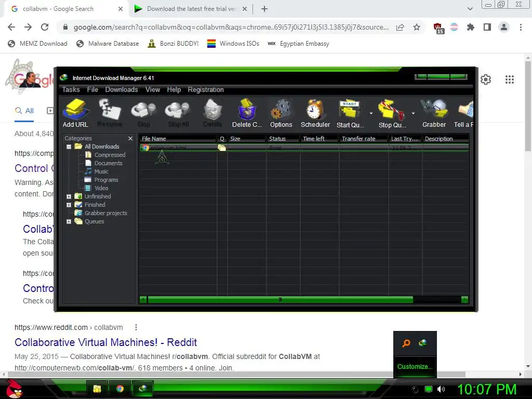532x399 pixels.
Task: Click Angry Birds start button on taskbar
Action: point(14,389)
